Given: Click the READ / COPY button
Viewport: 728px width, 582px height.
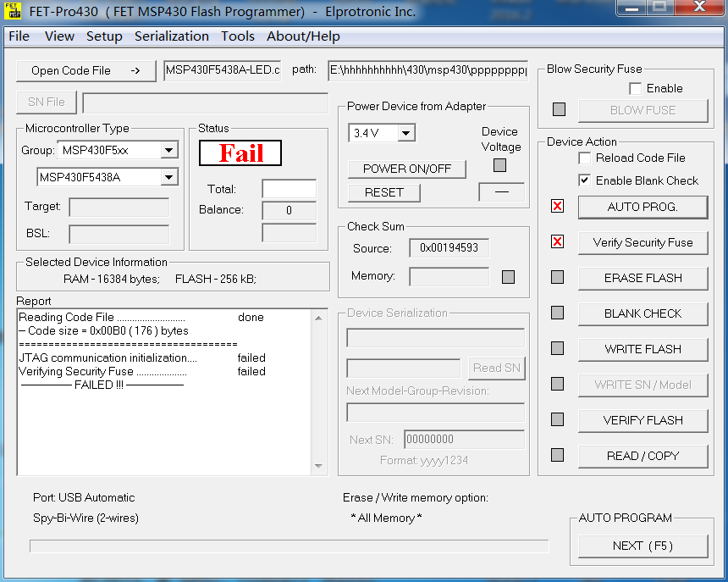Looking at the screenshot, I should (x=643, y=456).
